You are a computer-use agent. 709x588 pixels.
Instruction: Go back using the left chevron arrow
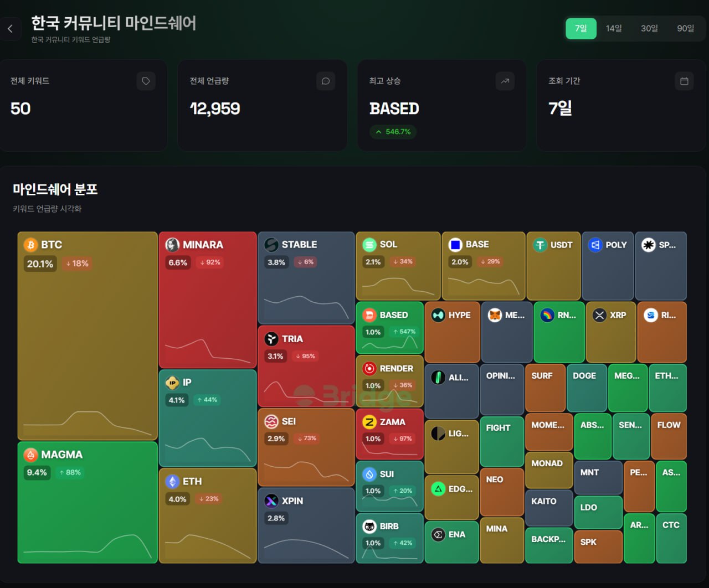coord(10,29)
